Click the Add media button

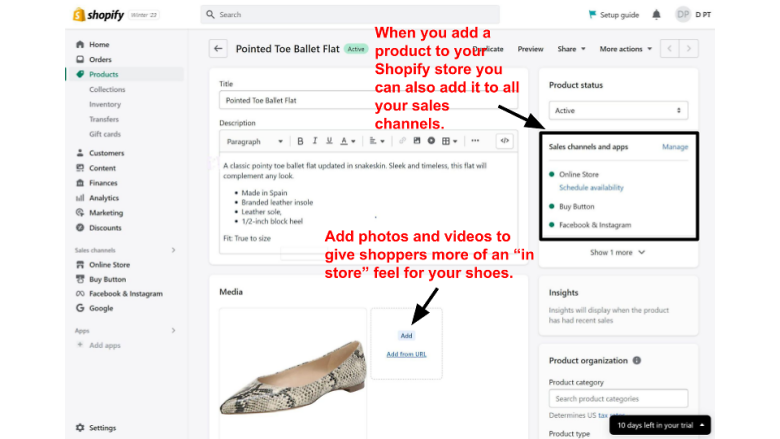406,336
